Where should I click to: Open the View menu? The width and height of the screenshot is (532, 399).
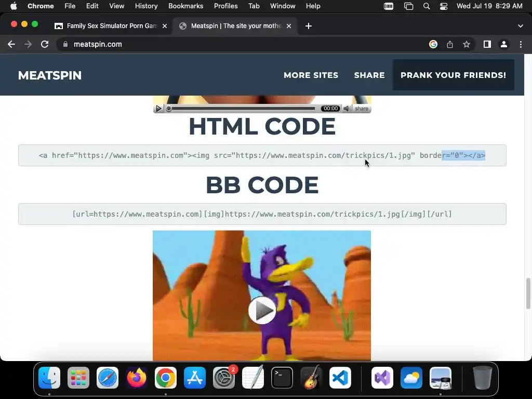pos(117,6)
